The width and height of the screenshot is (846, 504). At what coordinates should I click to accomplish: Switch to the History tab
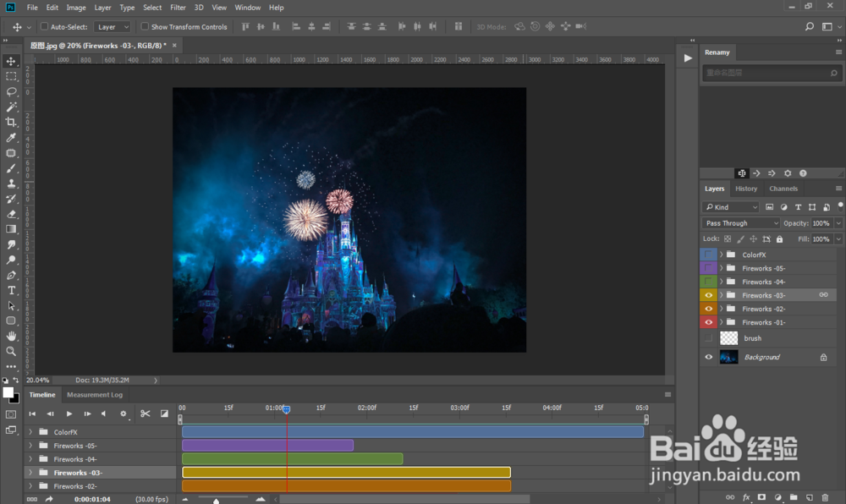(746, 189)
